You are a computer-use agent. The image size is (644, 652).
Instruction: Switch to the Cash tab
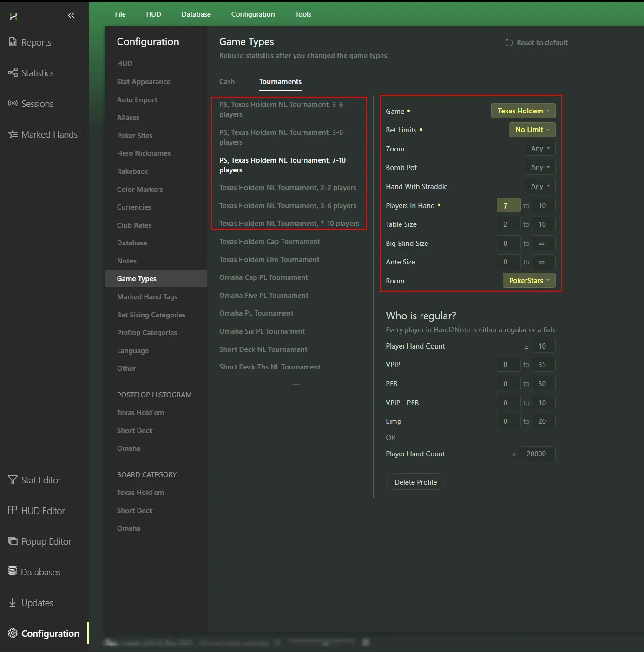point(227,82)
